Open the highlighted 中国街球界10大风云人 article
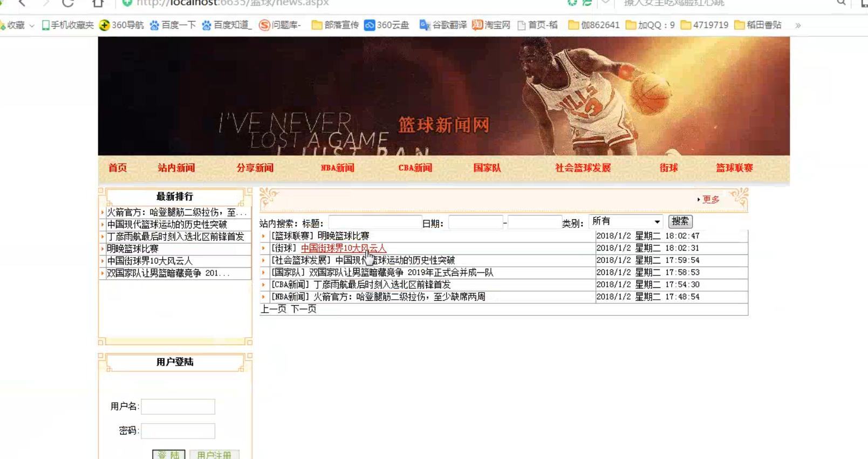 tap(344, 248)
